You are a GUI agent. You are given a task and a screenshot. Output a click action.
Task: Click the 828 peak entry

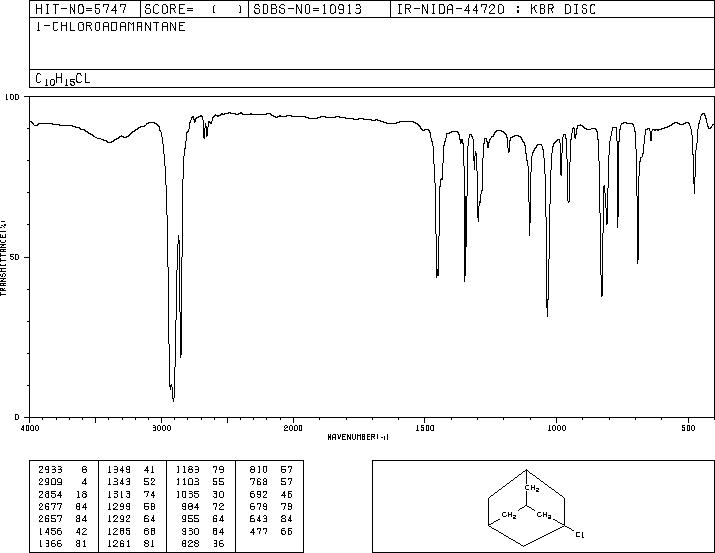pyautogui.click(x=203, y=543)
